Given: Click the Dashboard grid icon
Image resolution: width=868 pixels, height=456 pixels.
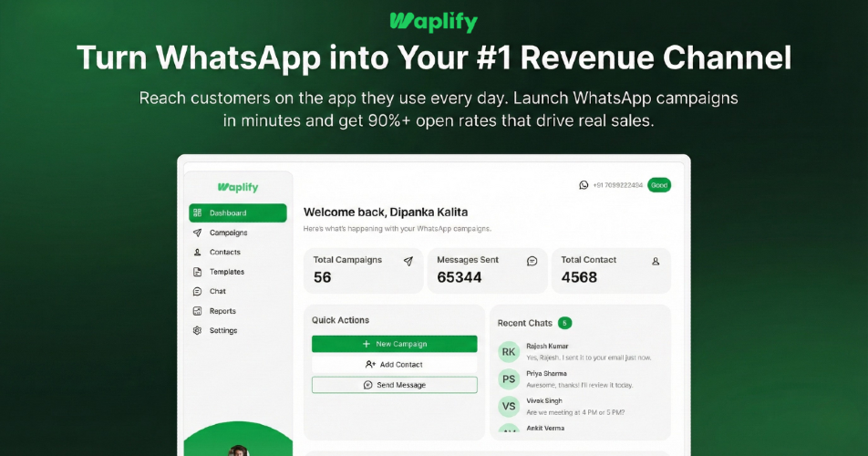Looking at the screenshot, I should 197,213.
